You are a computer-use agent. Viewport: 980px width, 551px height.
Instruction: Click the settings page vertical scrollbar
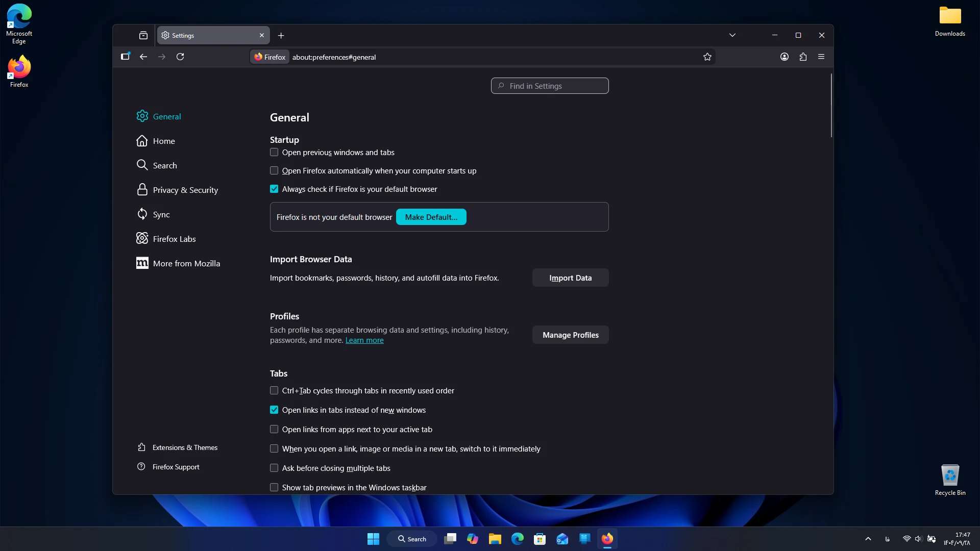coord(831,106)
